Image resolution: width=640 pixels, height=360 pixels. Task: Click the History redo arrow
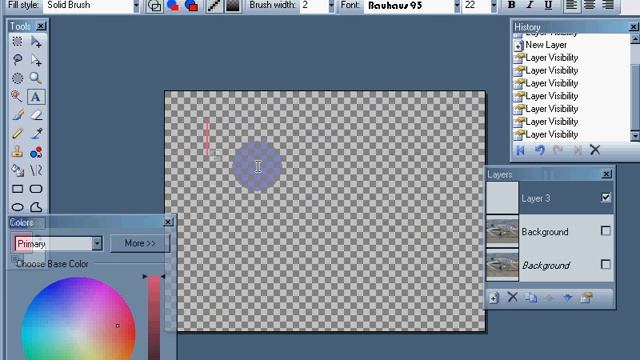point(558,150)
